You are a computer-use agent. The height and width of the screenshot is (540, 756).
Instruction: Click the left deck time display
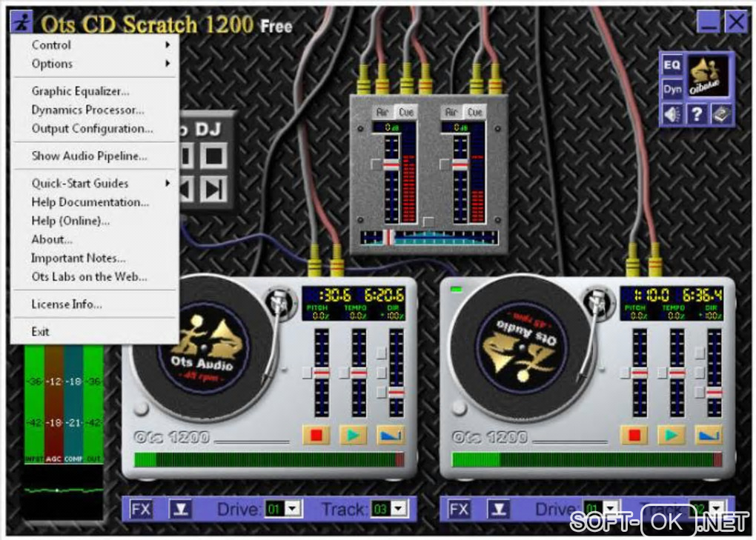click(354, 304)
